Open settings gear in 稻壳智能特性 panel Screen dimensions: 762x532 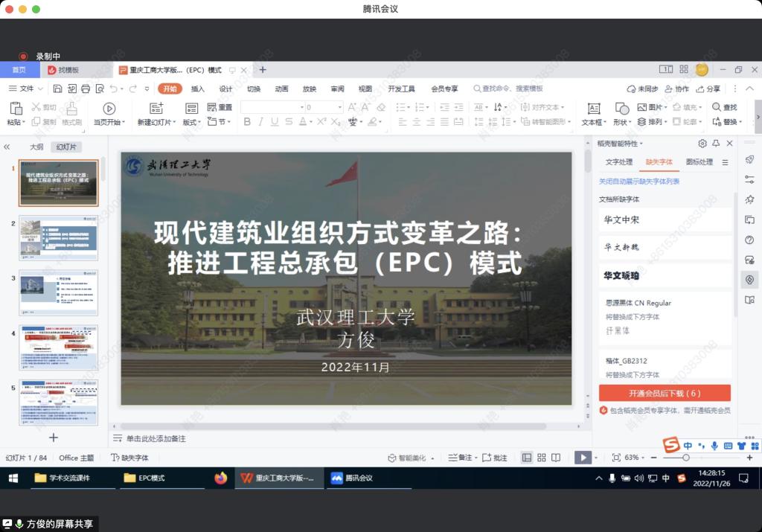[702, 144]
